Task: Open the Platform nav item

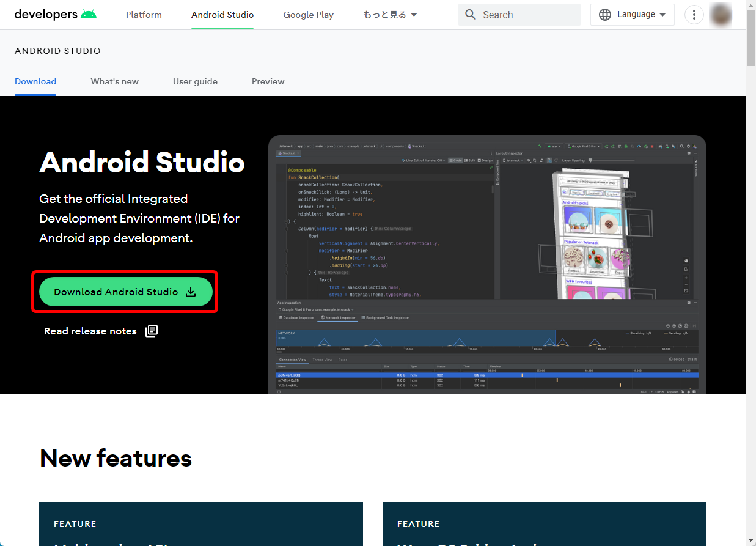Action: pyautogui.click(x=144, y=15)
